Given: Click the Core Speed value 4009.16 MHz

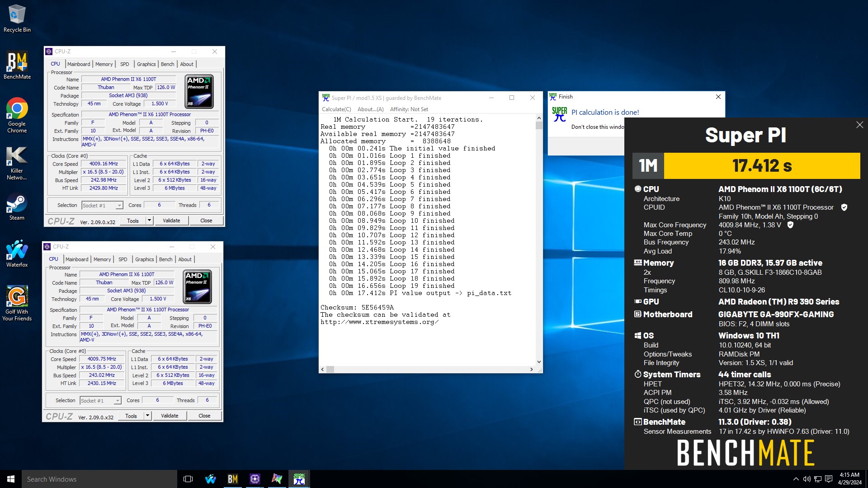Looking at the screenshot, I should click(x=104, y=164).
